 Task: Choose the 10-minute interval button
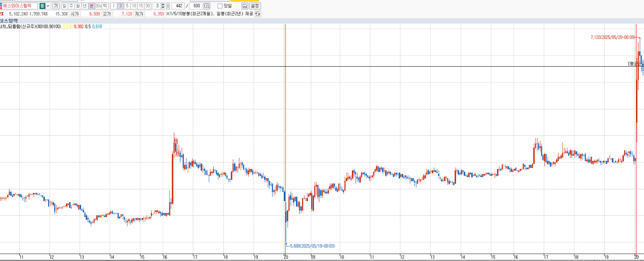[x=134, y=6]
